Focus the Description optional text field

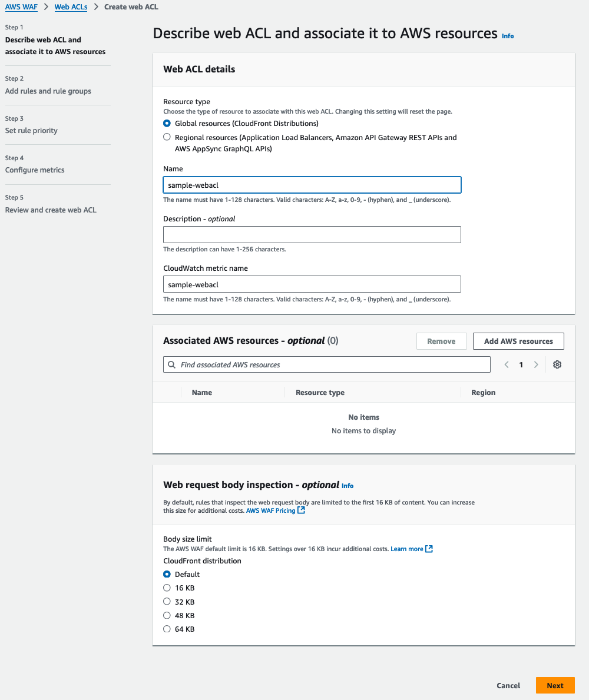pos(312,235)
